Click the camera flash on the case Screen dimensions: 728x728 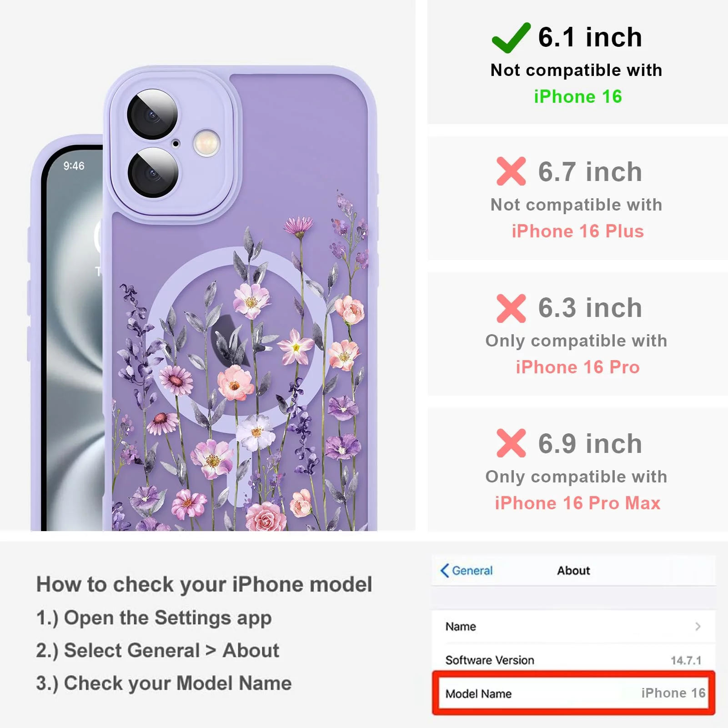coord(206,143)
